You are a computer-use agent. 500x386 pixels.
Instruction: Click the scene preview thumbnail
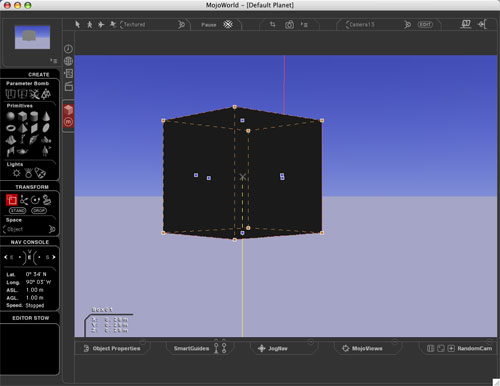coord(32,37)
